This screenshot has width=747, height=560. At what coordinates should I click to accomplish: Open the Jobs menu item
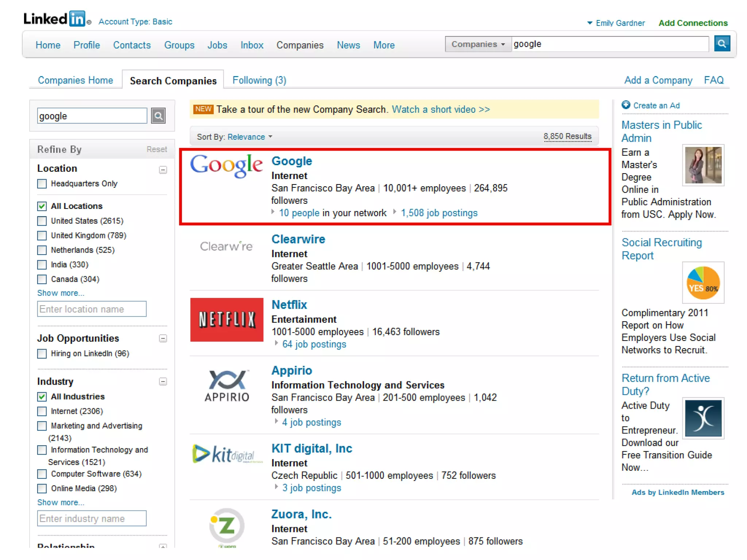point(217,45)
